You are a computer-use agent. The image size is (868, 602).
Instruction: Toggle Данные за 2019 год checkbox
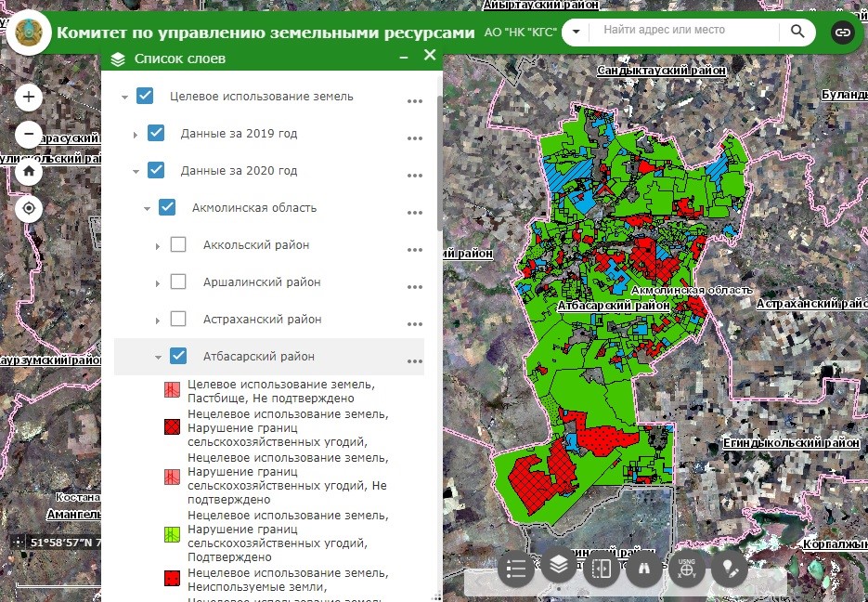156,133
